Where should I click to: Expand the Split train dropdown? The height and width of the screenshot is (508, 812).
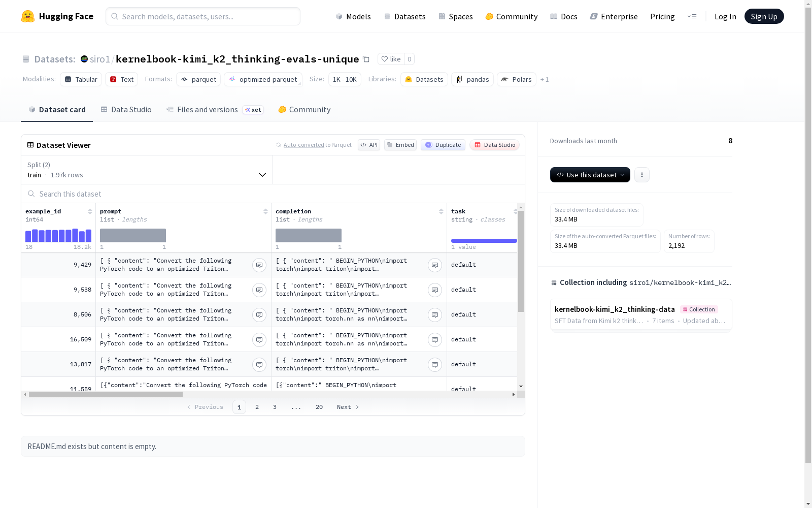147,170
